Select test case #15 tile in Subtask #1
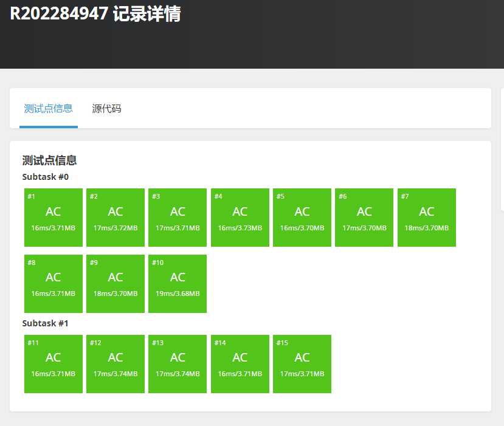Screen dimensions: 504x426 pyautogui.click(x=302, y=363)
